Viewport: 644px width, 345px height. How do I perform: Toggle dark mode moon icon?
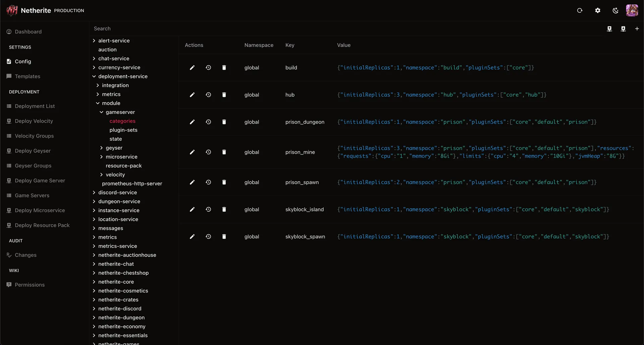click(x=615, y=11)
